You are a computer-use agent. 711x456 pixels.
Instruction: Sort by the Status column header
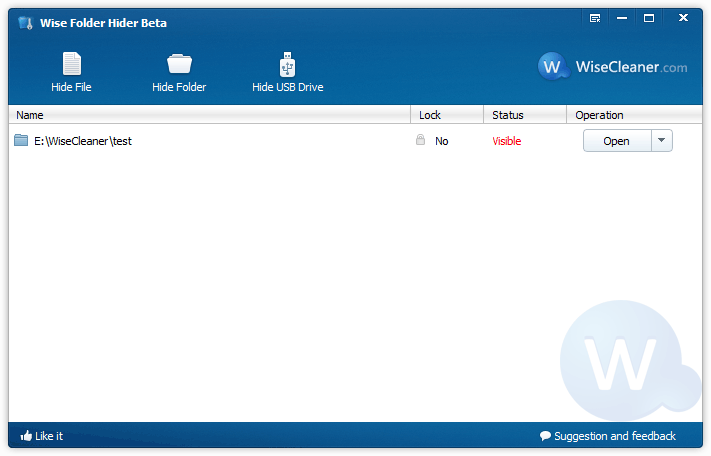(525, 115)
